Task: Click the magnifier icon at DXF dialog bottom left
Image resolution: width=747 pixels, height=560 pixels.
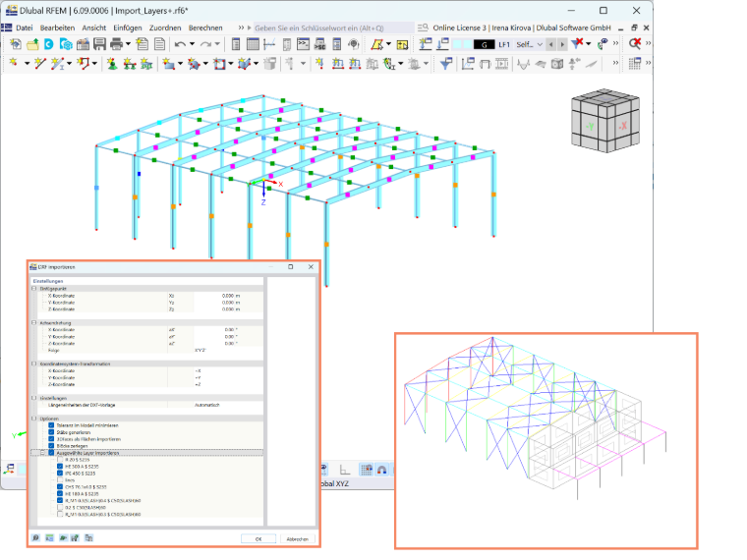Action: 35,537
